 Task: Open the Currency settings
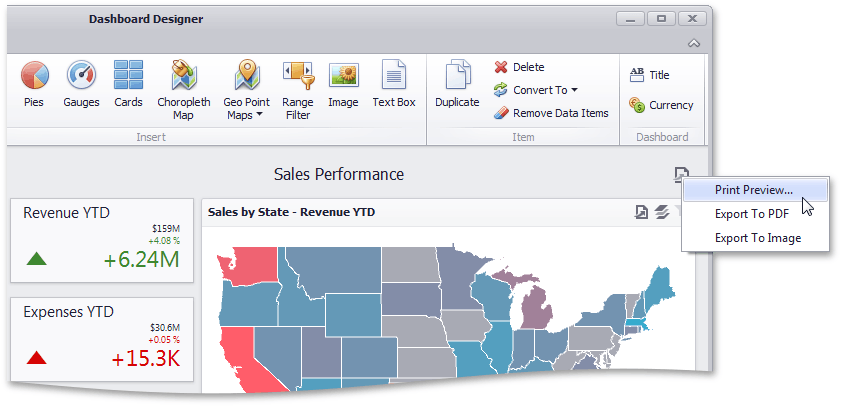(660, 105)
